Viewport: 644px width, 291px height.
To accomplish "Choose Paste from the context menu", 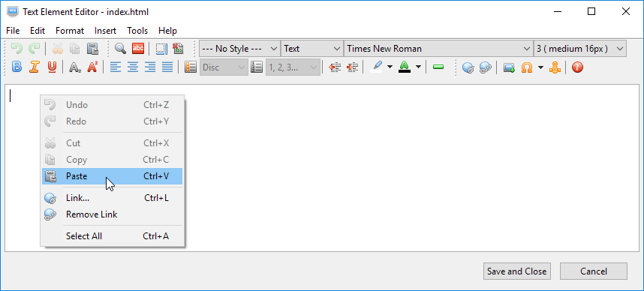I will pos(112,176).
